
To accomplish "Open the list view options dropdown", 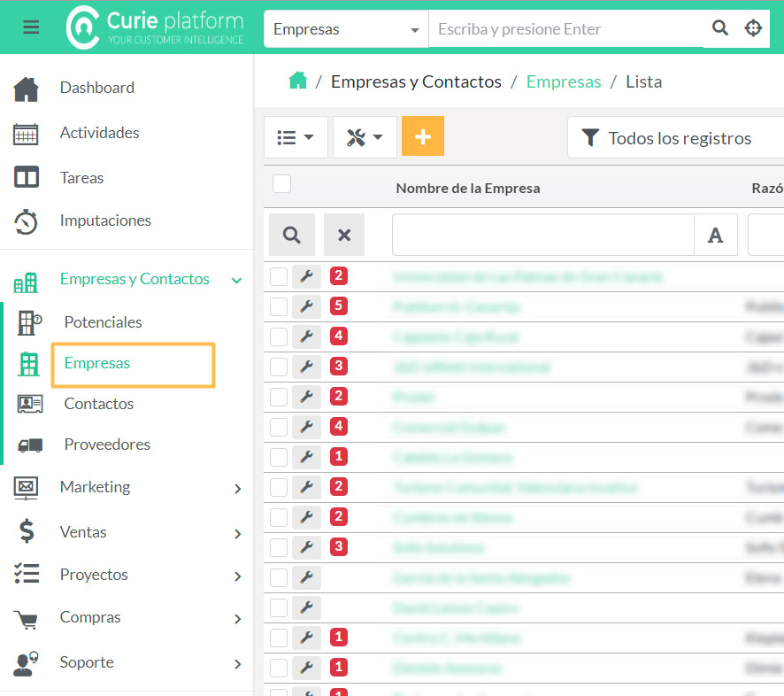I will tap(296, 137).
